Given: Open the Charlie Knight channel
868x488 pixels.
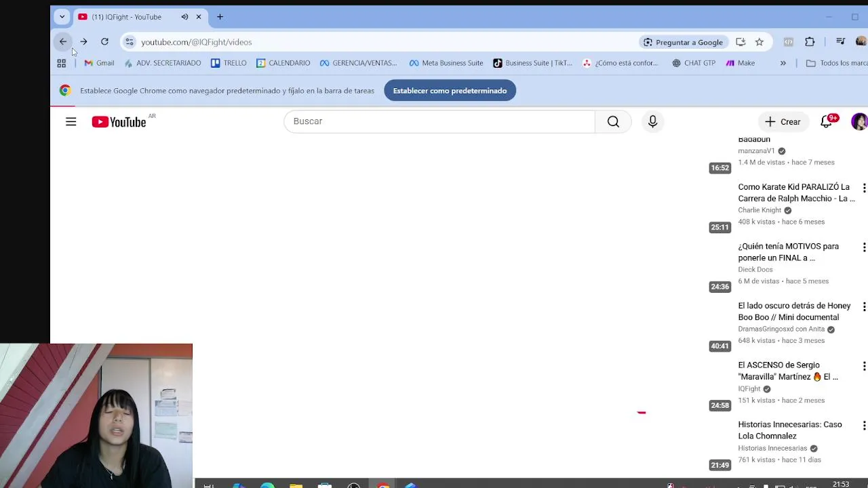Looking at the screenshot, I should [x=759, y=210].
